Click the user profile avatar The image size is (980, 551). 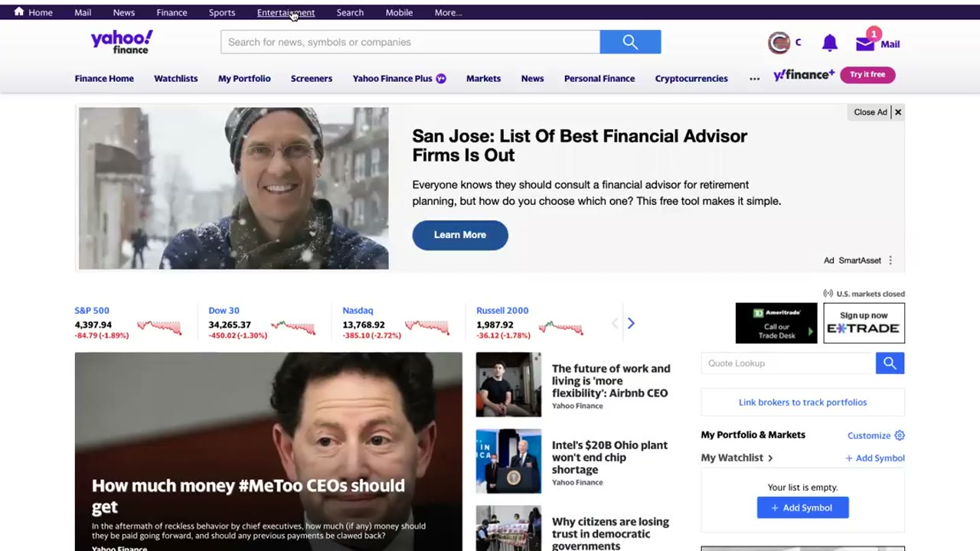(x=779, y=43)
